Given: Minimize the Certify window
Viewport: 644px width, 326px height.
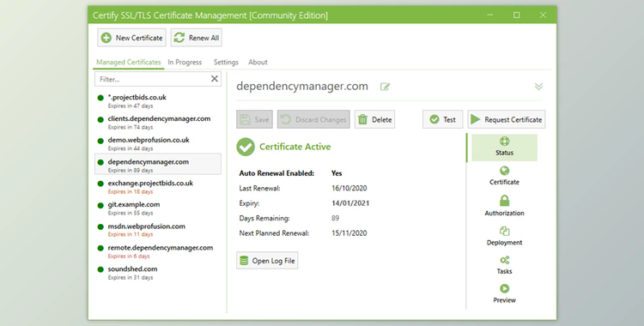Looking at the screenshot, I should [x=490, y=15].
